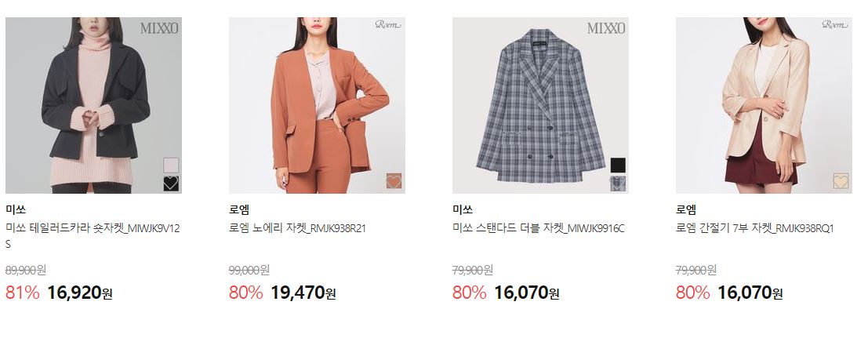Viewport: 868px width, 349px height.
Task: Open product title 미쏘 스탠다드 더블 자켓
Action: (x=539, y=228)
